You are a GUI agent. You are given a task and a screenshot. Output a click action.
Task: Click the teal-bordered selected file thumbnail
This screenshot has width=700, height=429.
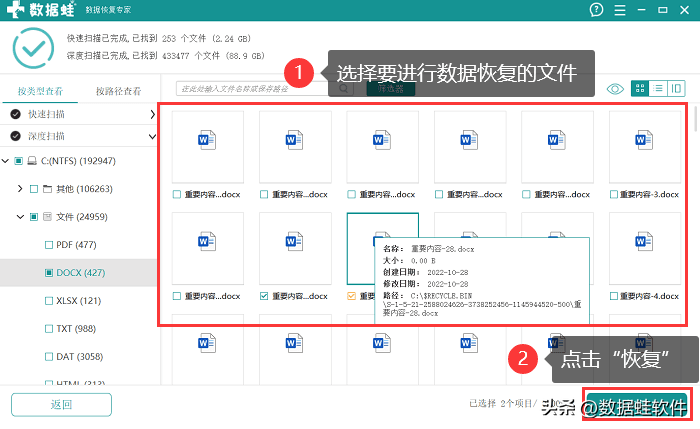pos(383,248)
